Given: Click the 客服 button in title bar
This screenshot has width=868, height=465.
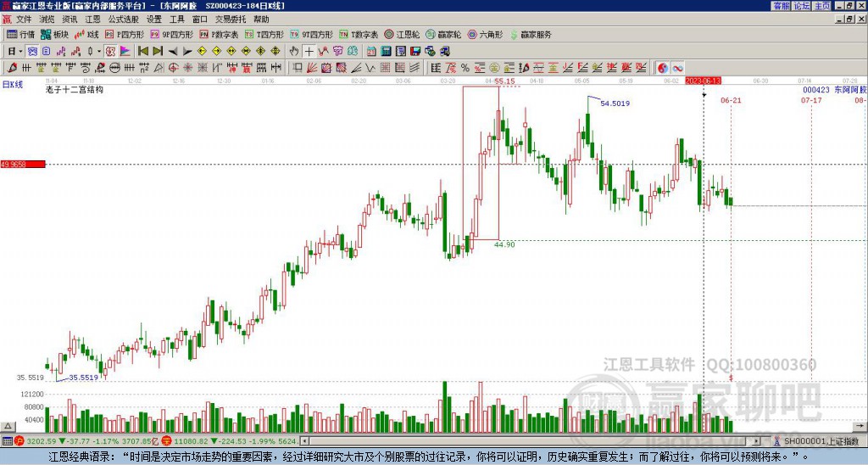Looking at the screenshot, I should tap(781, 6).
